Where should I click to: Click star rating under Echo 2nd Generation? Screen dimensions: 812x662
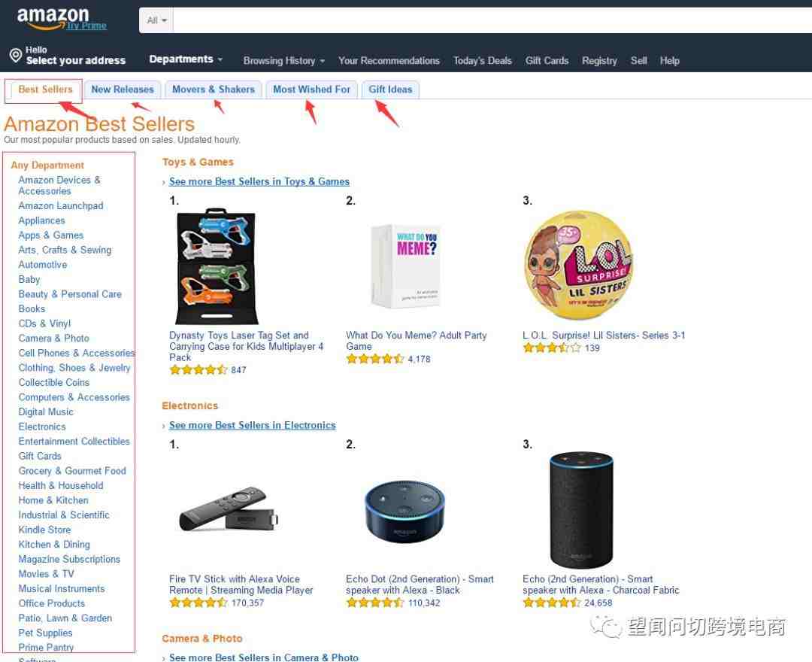552,603
